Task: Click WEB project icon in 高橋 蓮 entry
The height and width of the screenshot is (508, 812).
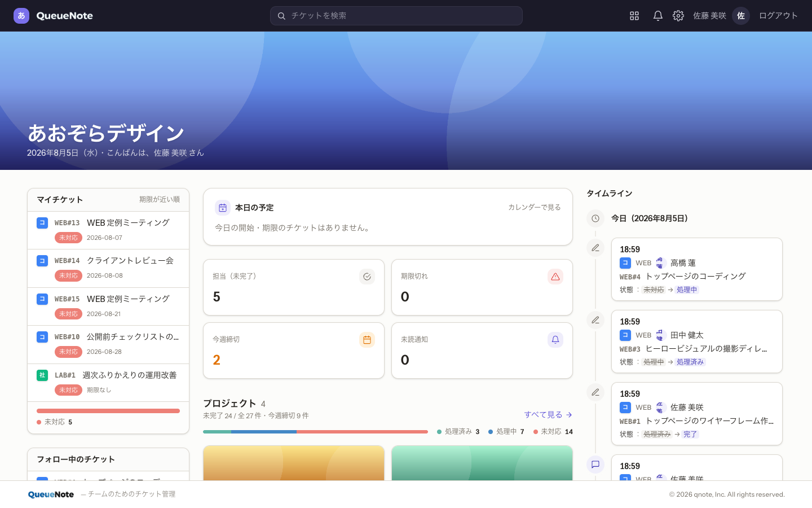Action: pyautogui.click(x=625, y=263)
